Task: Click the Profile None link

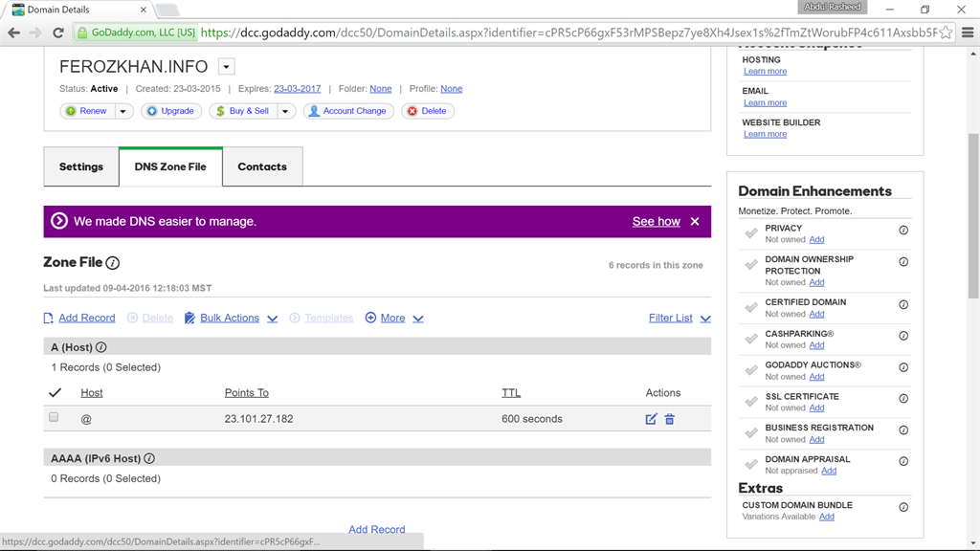Action: click(x=452, y=89)
